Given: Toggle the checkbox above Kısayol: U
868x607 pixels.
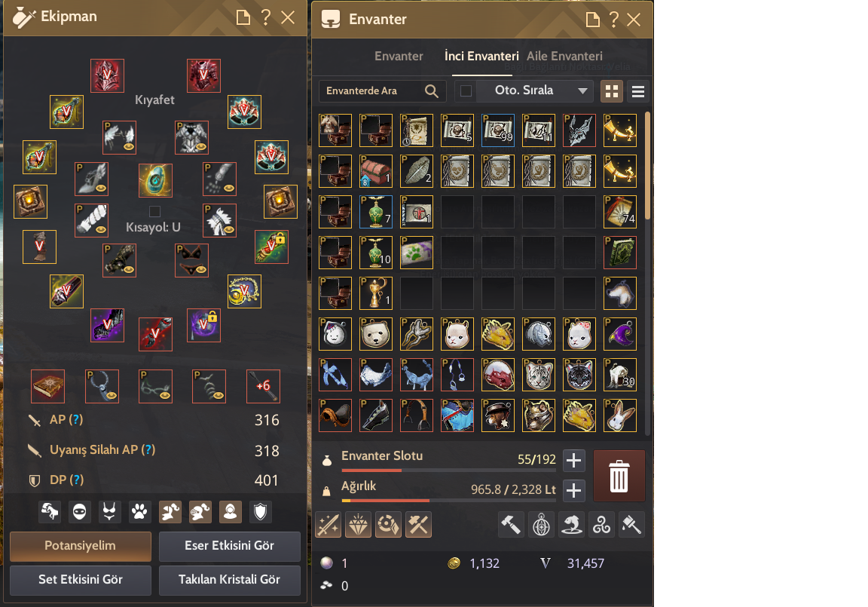Looking at the screenshot, I should (x=155, y=211).
